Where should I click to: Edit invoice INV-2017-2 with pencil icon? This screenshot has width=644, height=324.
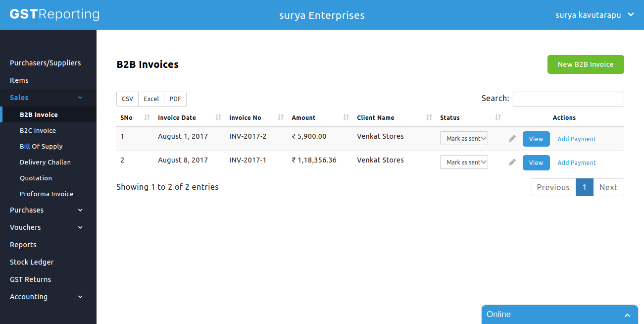click(512, 139)
